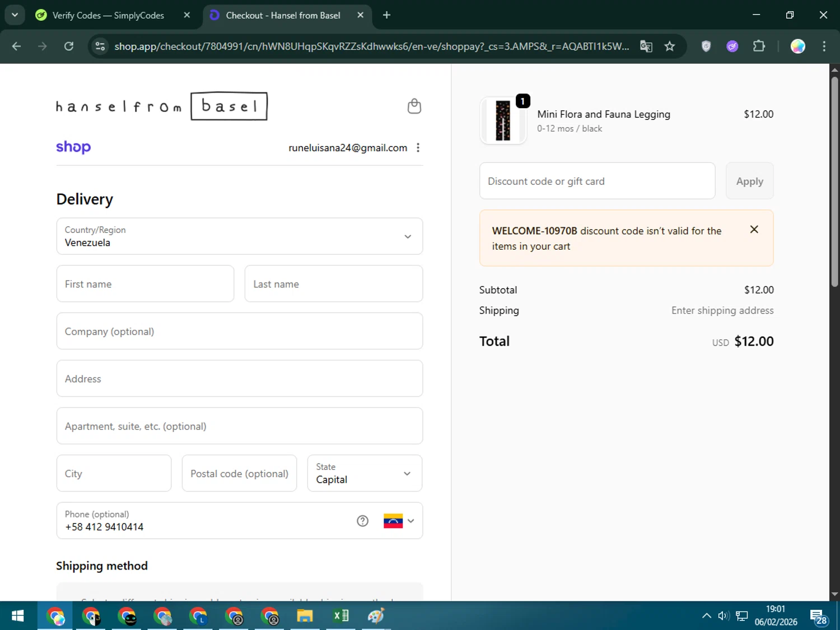The width and height of the screenshot is (840, 630).
Task: Open account options menu beside the email
Action: click(418, 148)
